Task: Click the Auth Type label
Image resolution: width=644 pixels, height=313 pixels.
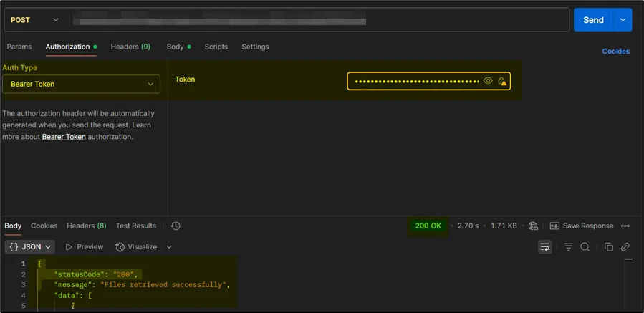Action: tap(20, 68)
